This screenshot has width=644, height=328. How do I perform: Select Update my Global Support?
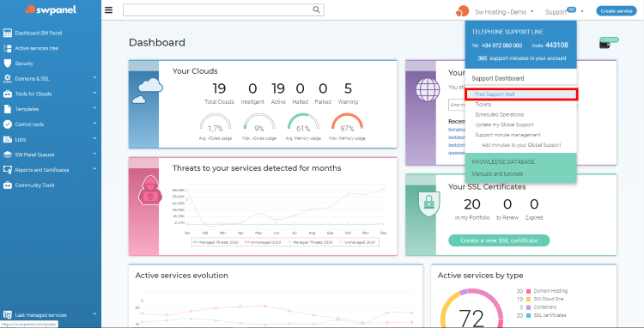504,125
